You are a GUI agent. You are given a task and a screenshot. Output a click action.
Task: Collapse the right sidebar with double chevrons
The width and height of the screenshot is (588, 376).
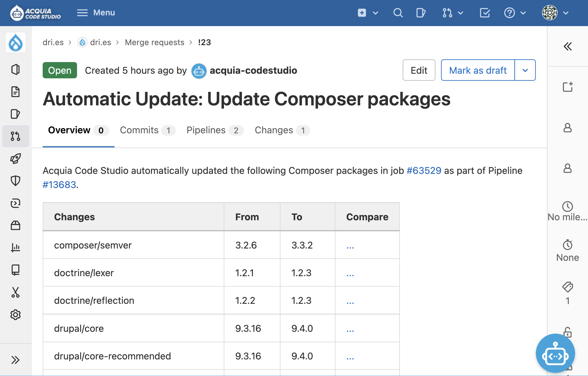click(x=568, y=46)
